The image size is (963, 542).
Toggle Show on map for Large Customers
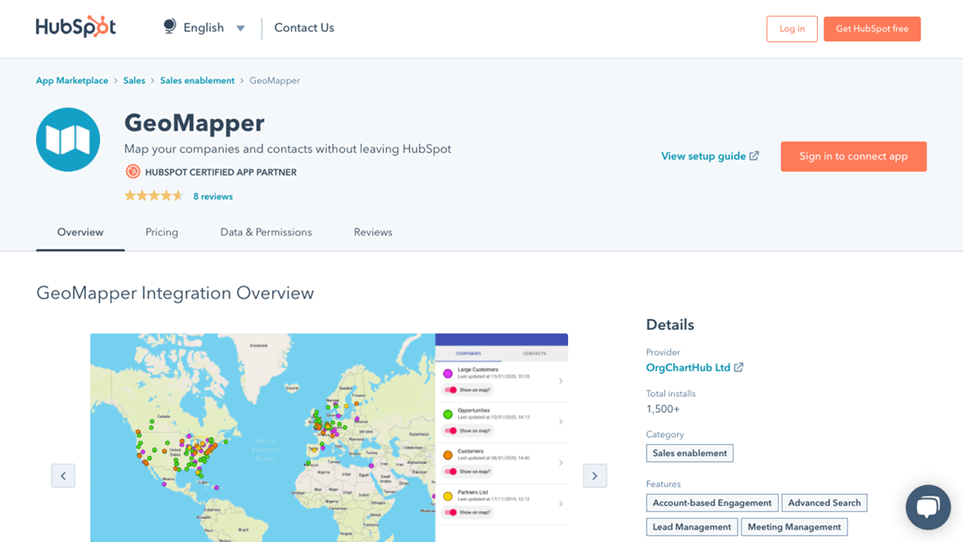click(x=451, y=390)
